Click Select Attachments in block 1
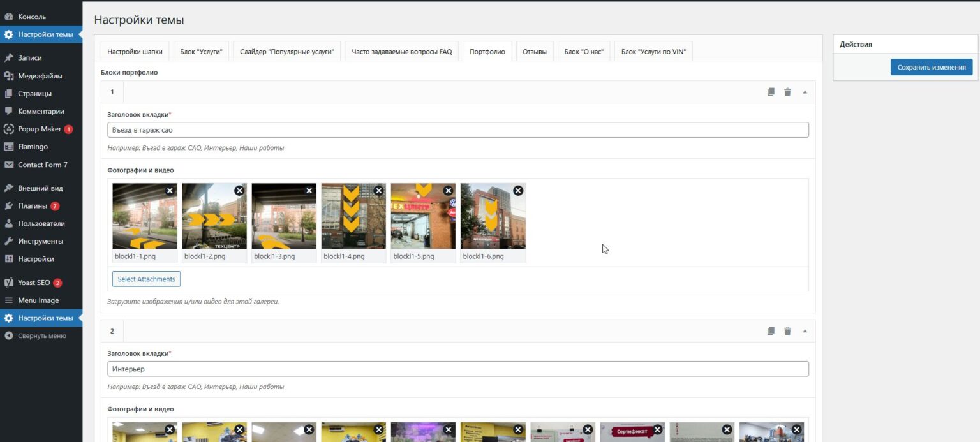 click(146, 279)
